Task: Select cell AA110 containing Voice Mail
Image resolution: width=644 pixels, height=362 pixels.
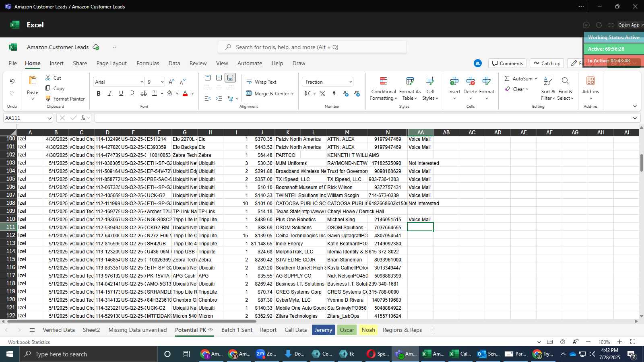Action: pos(420,219)
